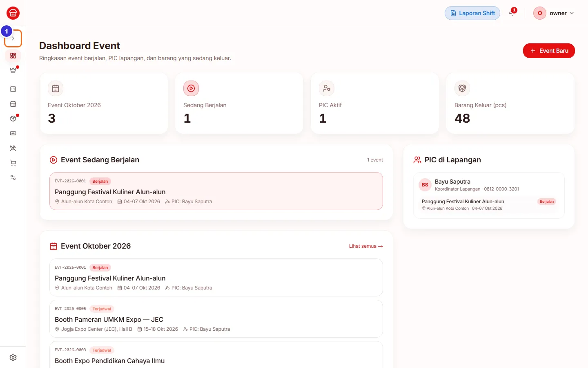Open the crossed utensils icon in sidebar

click(x=13, y=148)
